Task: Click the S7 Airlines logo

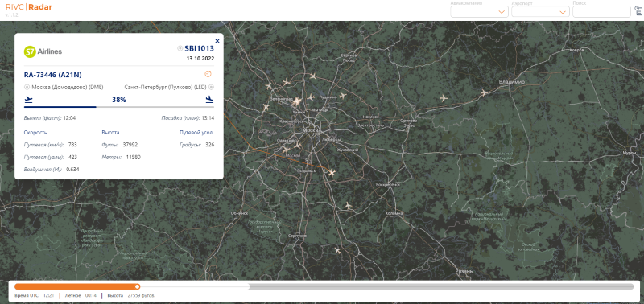Action: (x=43, y=51)
